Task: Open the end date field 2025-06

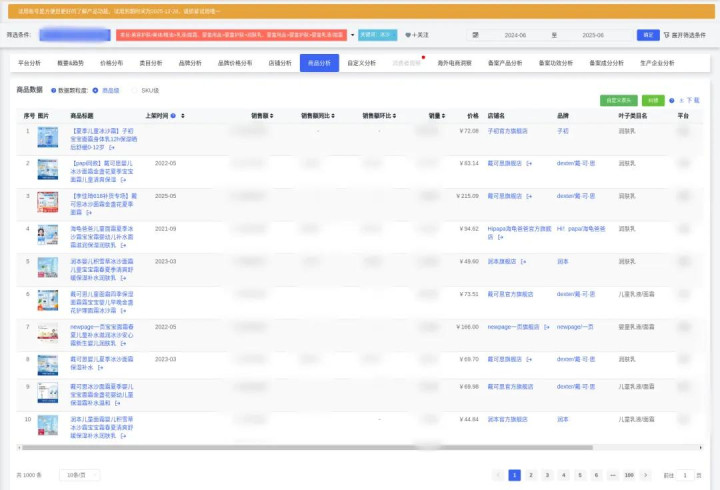Action: [593, 35]
